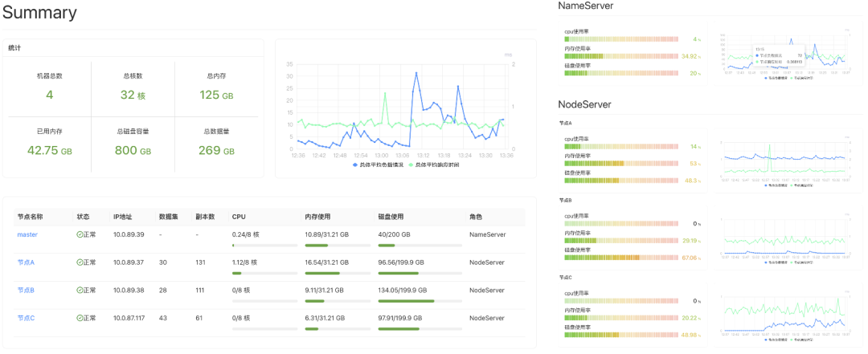This screenshot has height=354, width=868.
Task: Click the green status check icon for master
Action: pyautogui.click(x=80, y=234)
